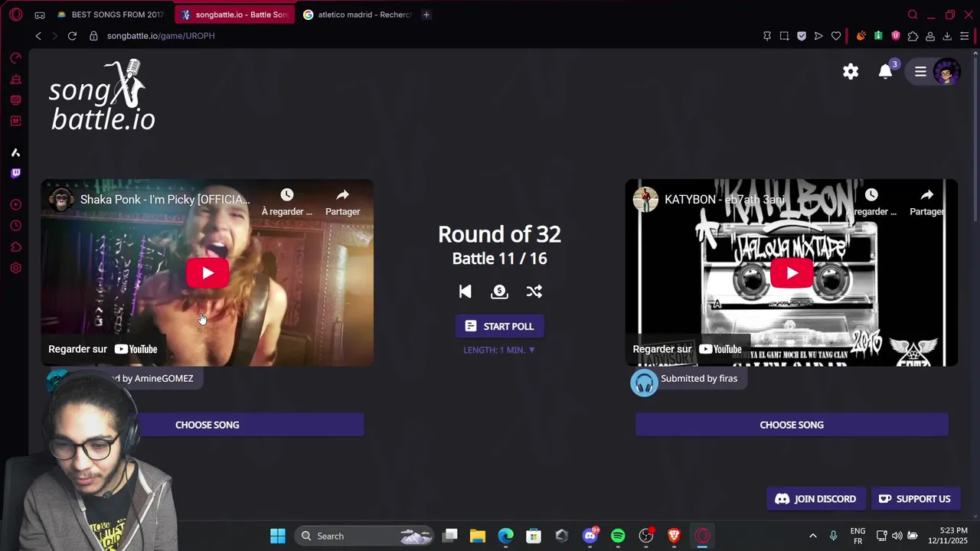980x551 pixels.
Task: Click the KATYBON video title
Action: click(724, 200)
